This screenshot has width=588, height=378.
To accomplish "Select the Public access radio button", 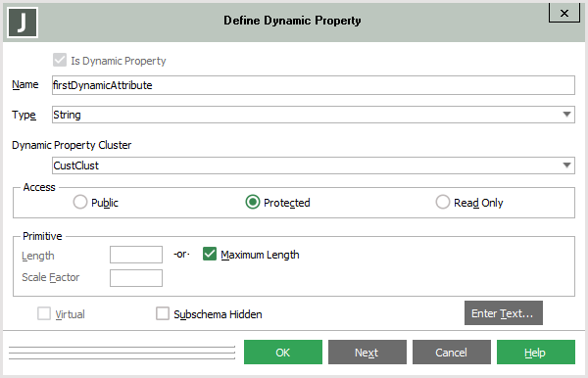I will [80, 202].
